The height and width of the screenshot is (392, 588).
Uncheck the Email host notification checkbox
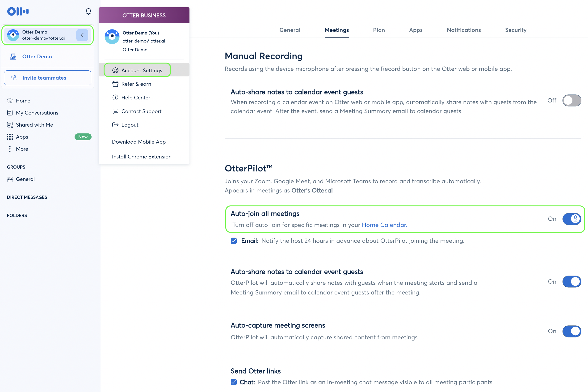click(234, 241)
